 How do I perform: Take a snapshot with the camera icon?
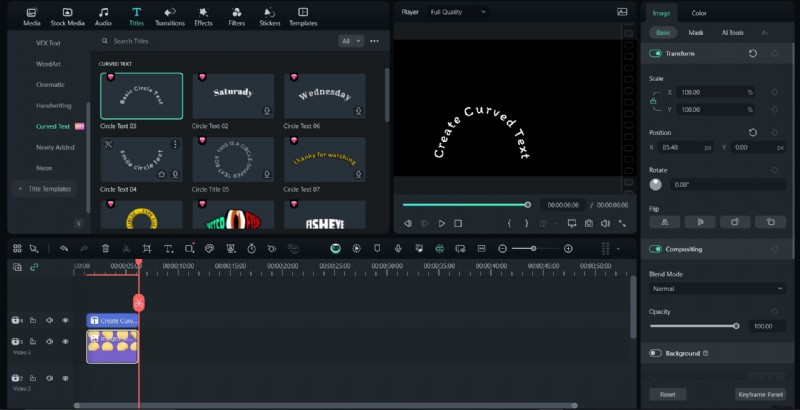click(589, 223)
